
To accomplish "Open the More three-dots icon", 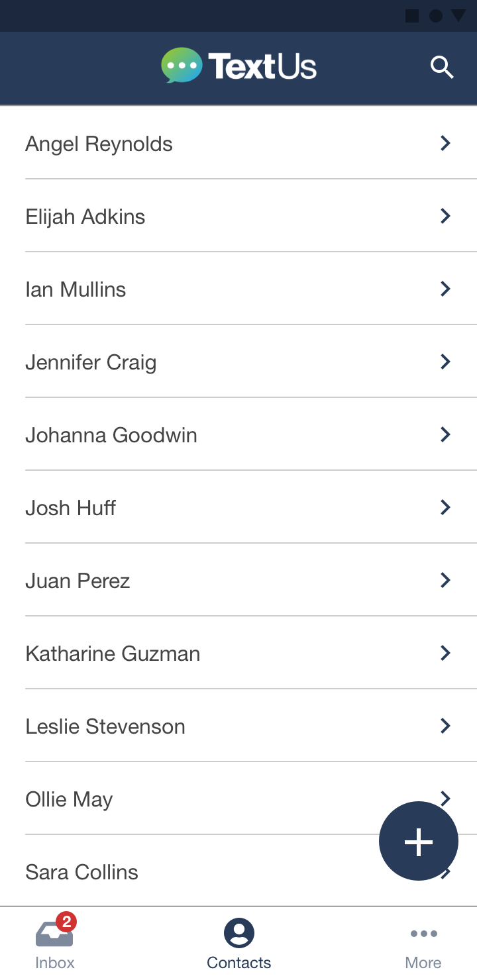I will pyautogui.click(x=423, y=934).
